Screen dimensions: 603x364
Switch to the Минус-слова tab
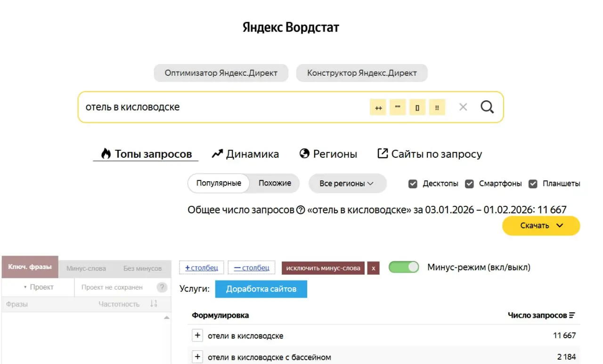[86, 268]
